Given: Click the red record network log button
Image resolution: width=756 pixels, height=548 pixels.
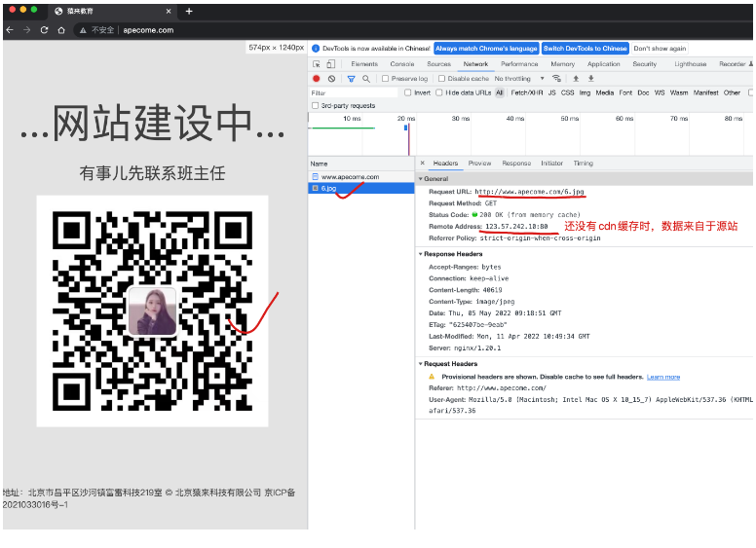Looking at the screenshot, I should [x=316, y=79].
